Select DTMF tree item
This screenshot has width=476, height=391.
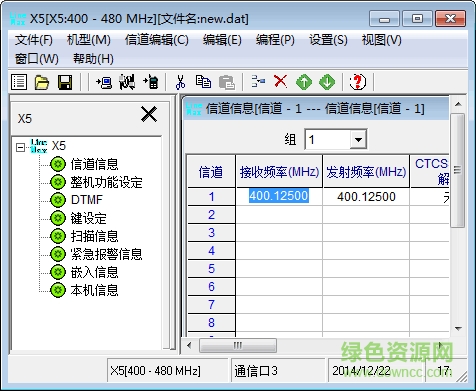tap(87, 200)
